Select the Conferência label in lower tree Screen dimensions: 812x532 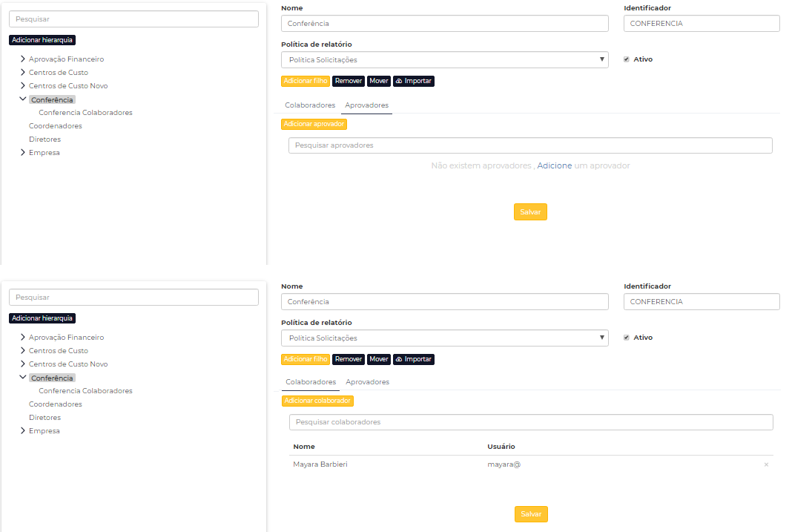tap(52, 378)
